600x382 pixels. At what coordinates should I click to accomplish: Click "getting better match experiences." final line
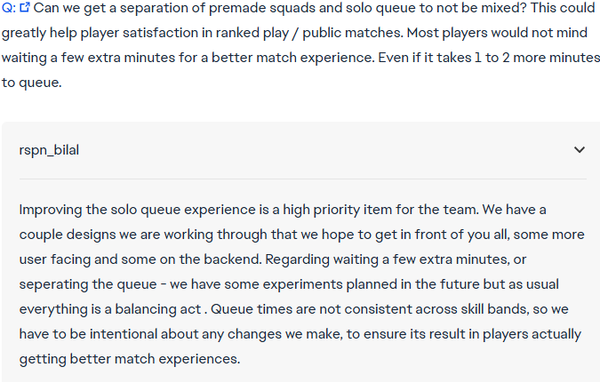coord(130,359)
